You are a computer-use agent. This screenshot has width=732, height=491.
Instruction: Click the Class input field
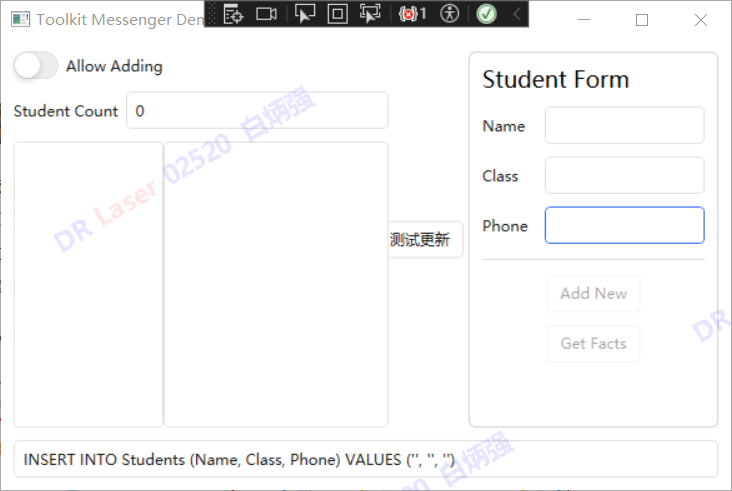pos(625,175)
